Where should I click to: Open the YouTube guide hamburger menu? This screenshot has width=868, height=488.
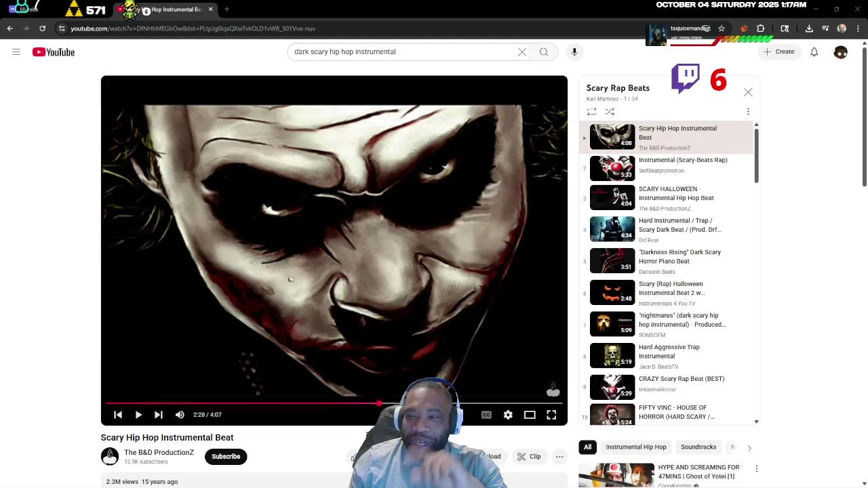(16, 52)
